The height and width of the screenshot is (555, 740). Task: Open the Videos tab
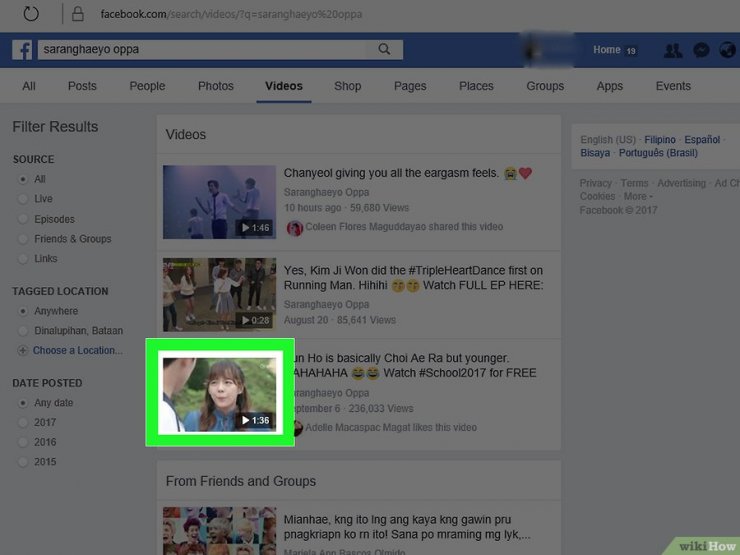[284, 86]
